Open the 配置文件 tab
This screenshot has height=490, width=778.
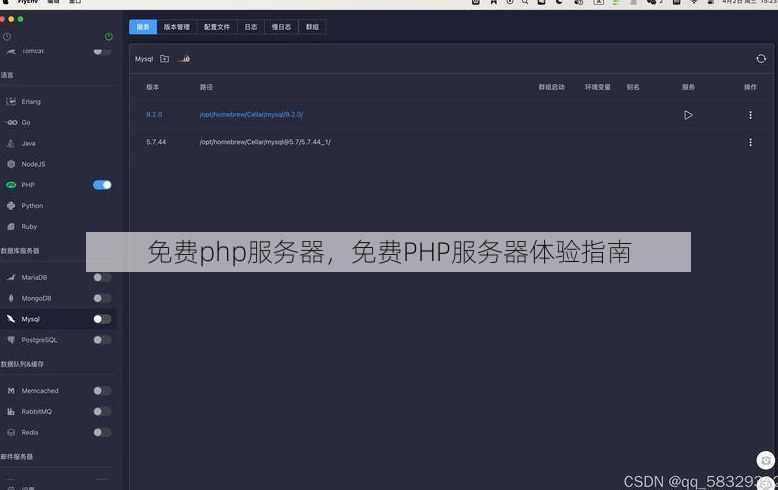point(217,27)
